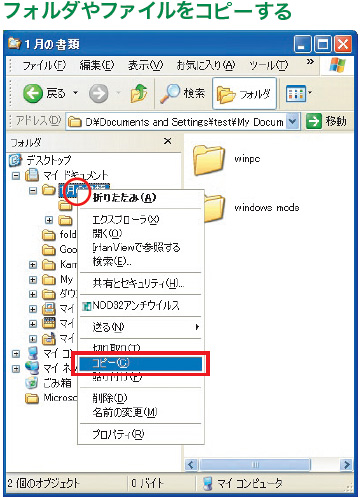Click the green Go arrow button
360x500 pixels.
[314, 121]
